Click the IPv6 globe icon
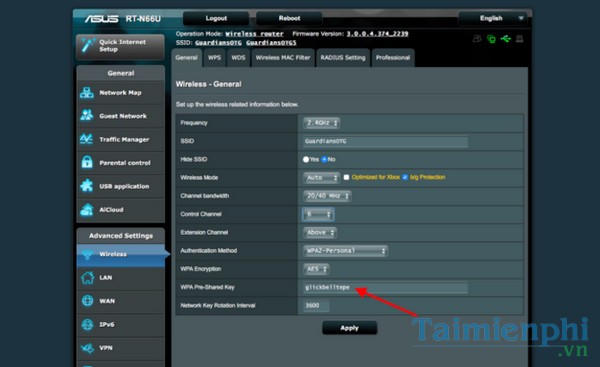Viewport: 600px width, 367px height. pos(87,325)
